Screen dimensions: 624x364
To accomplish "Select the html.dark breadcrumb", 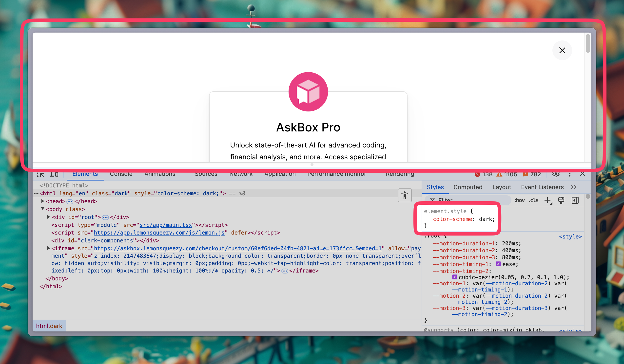I will pos(49,326).
